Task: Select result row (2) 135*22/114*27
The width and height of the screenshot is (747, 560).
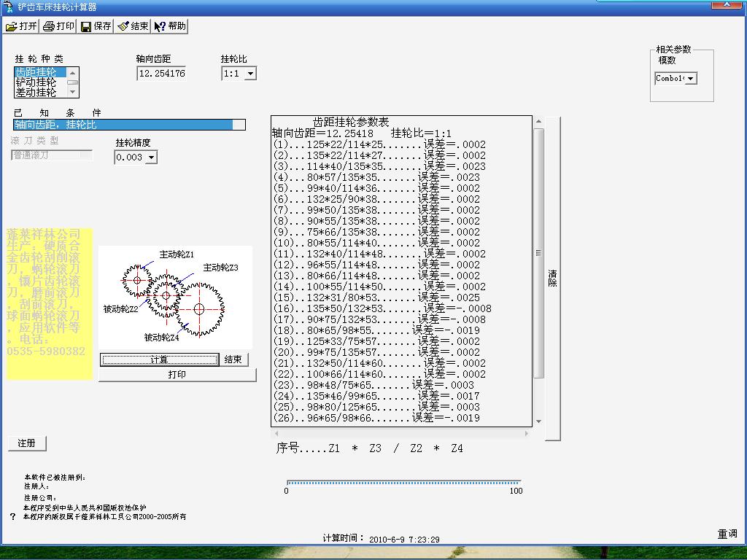Action: 379,155
